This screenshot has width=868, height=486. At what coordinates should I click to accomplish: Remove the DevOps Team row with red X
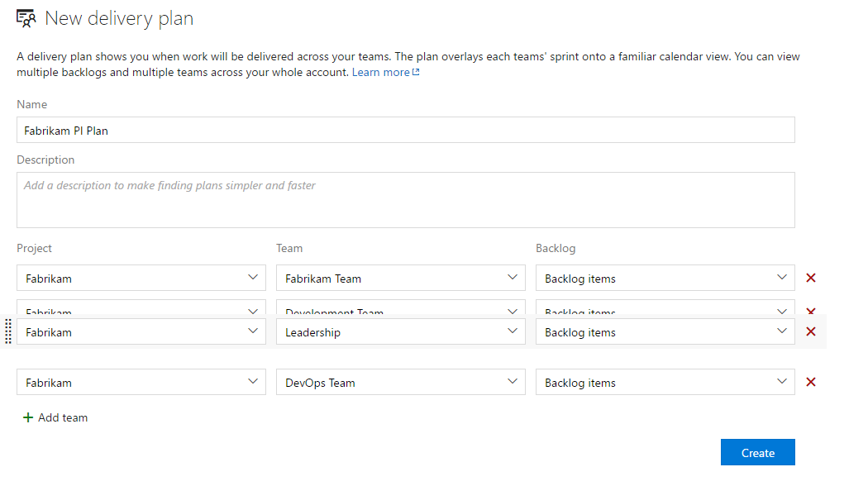pos(810,382)
